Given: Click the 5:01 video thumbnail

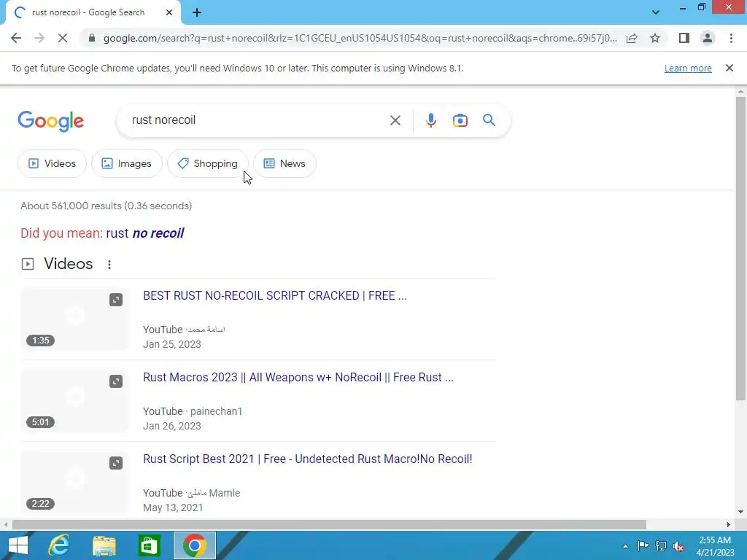Looking at the screenshot, I should [x=75, y=401].
